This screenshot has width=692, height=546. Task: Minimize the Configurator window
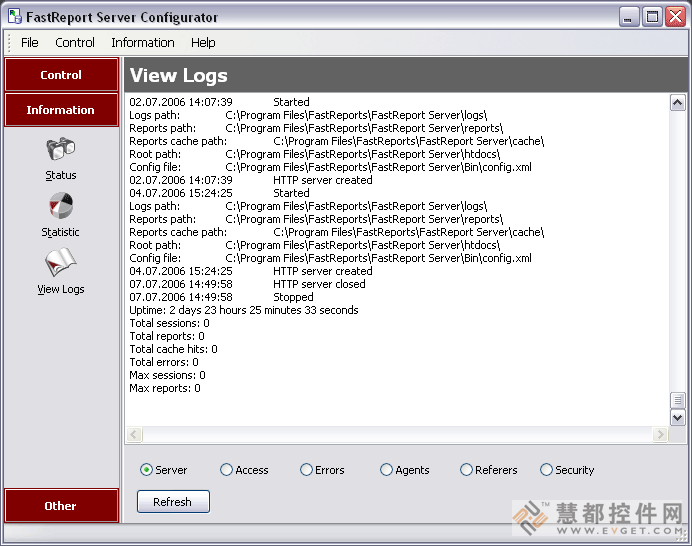(628, 17)
